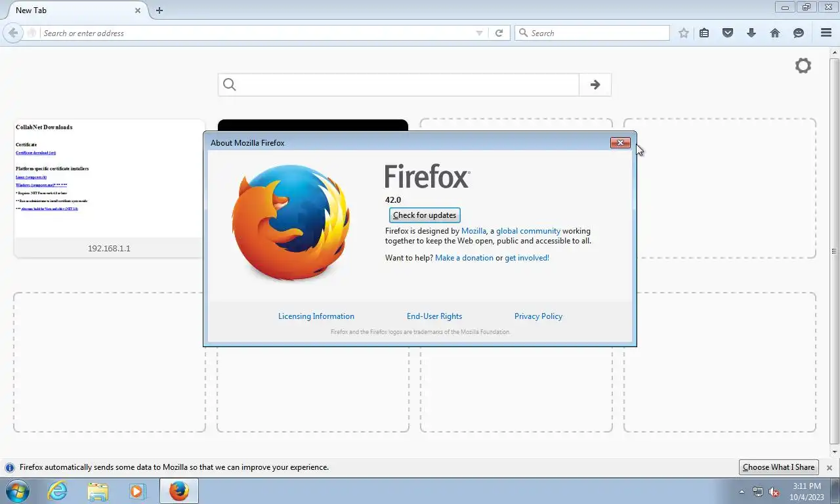This screenshot has height=504, width=840.
Task: Close the About Mozilla Firefox dialog
Action: [620, 142]
